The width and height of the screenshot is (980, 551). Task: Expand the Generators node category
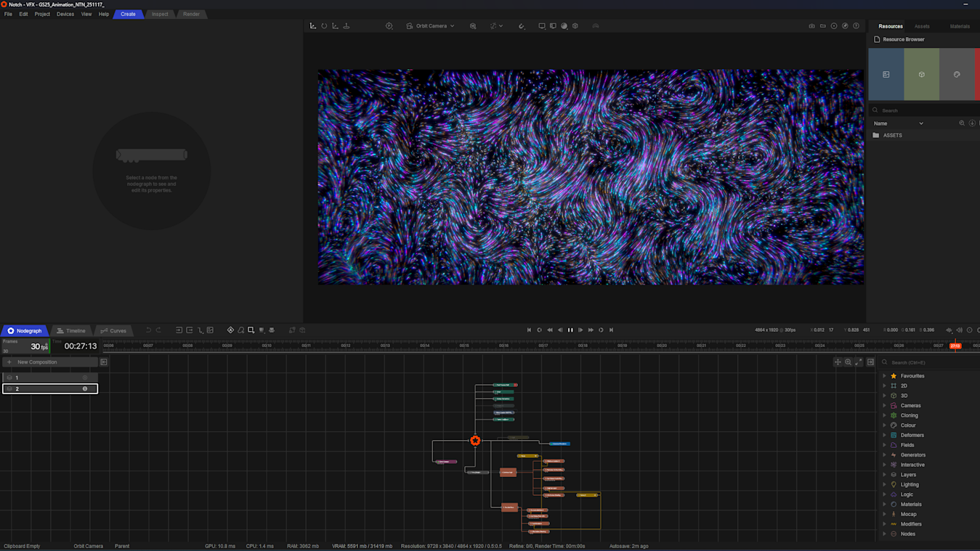click(884, 455)
